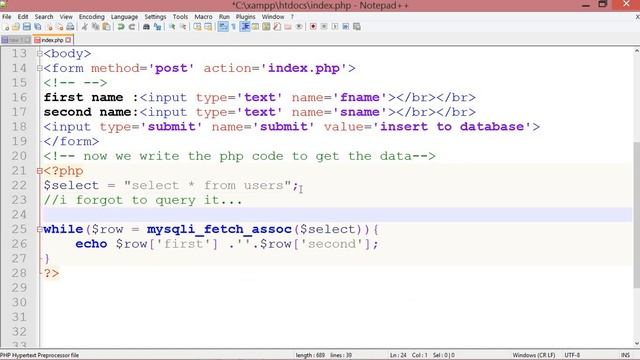Image resolution: width=640 pixels, height=360 pixels.
Task: Click the Open file toolbar icon
Action: click(16, 27)
